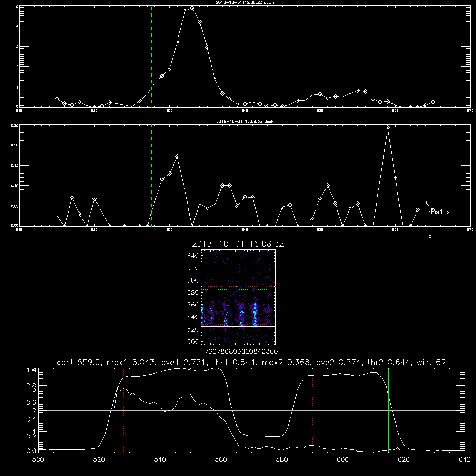Screen dimensions: 476x476
Task: Click the dusk plot y-axis label '0.10'
Action: pos(15,186)
